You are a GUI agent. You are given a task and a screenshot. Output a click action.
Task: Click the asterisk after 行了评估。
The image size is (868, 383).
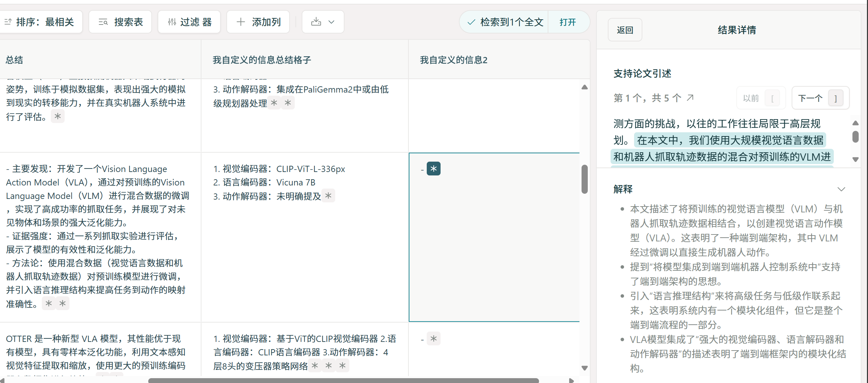click(58, 116)
